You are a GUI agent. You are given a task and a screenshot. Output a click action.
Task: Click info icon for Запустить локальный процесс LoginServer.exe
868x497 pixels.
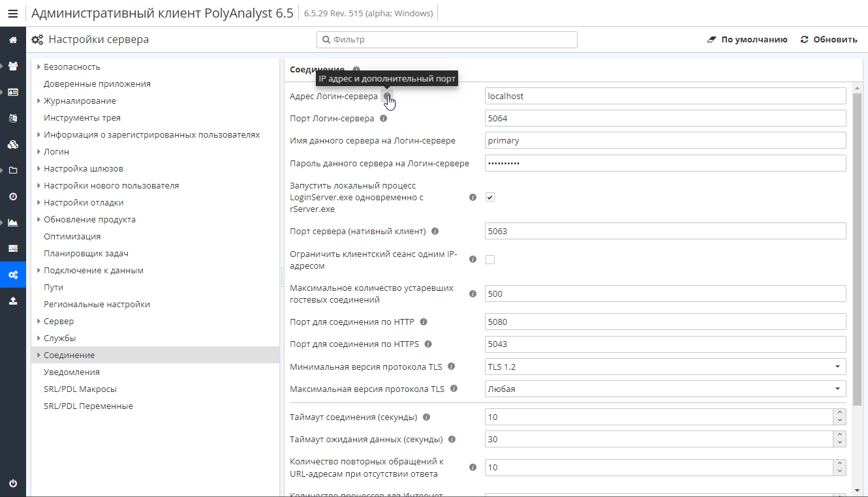pyautogui.click(x=473, y=197)
